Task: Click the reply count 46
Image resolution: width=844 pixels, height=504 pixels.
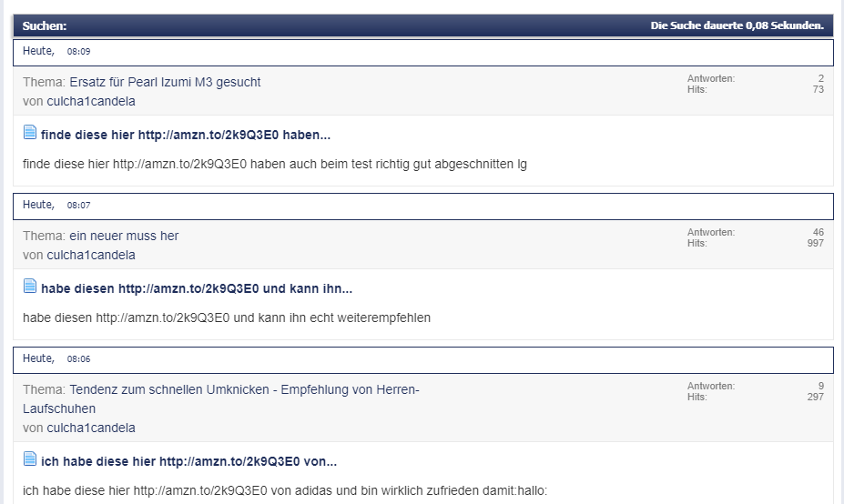Action: pyautogui.click(x=818, y=232)
